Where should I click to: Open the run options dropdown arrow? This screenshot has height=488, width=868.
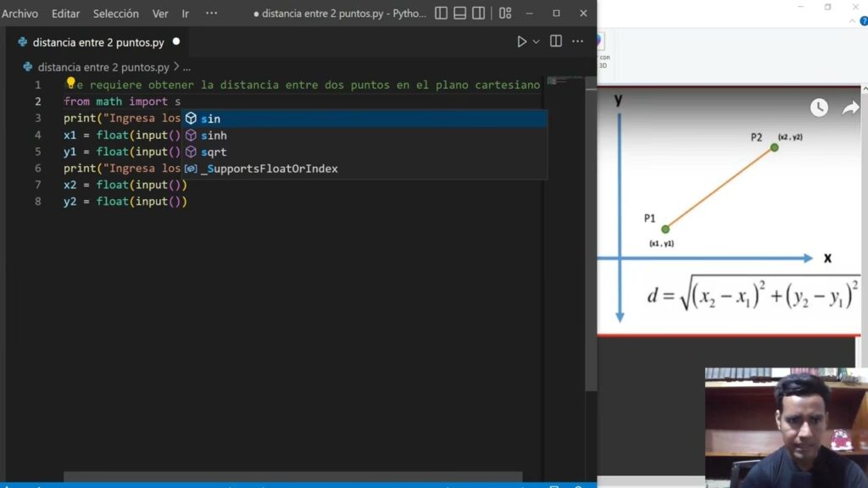536,42
